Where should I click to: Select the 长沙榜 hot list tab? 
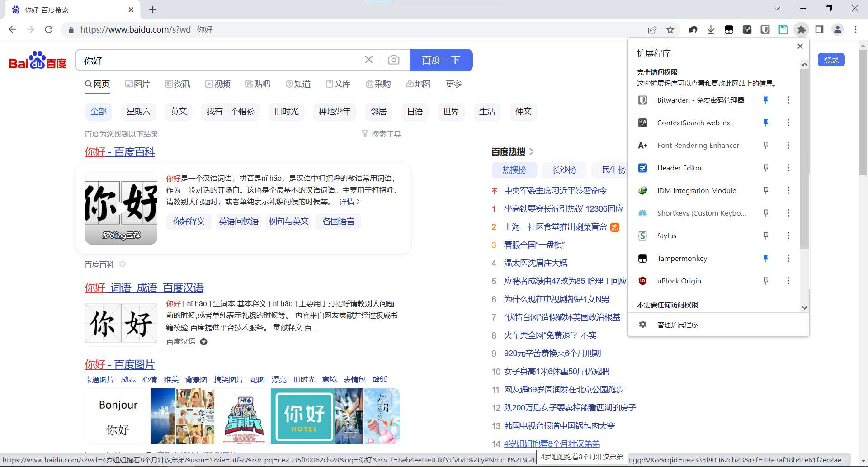564,170
